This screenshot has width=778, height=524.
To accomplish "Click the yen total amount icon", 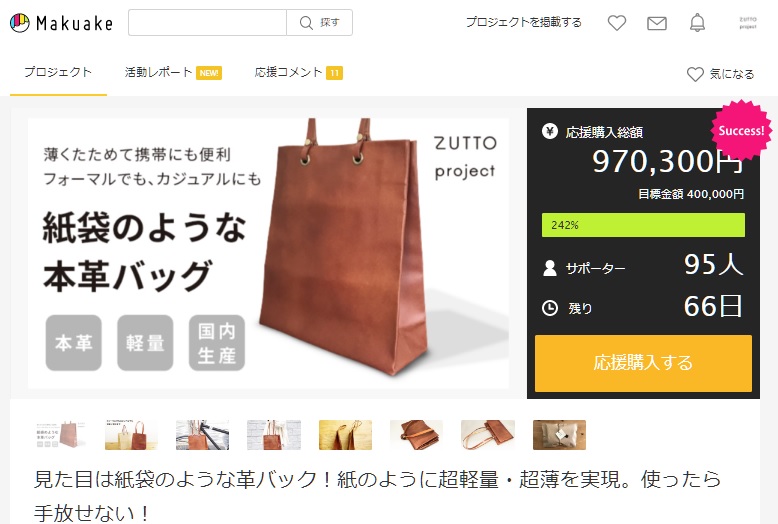I will [x=550, y=131].
